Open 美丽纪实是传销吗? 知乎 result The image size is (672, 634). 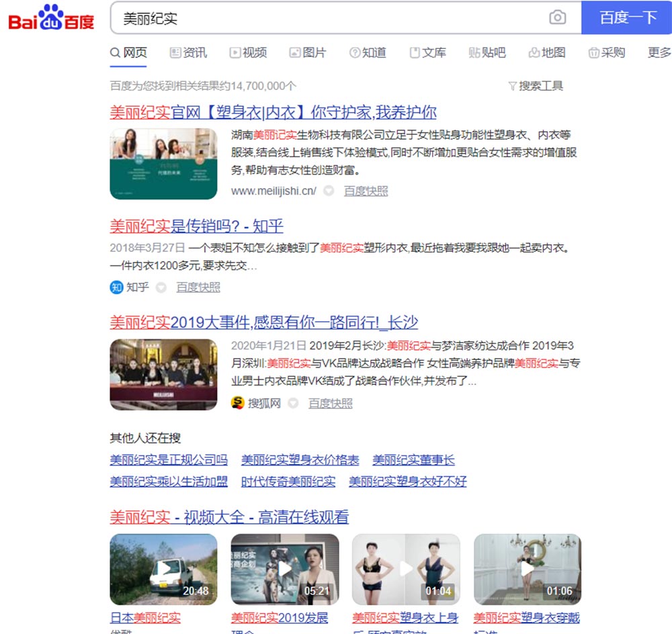(196, 226)
